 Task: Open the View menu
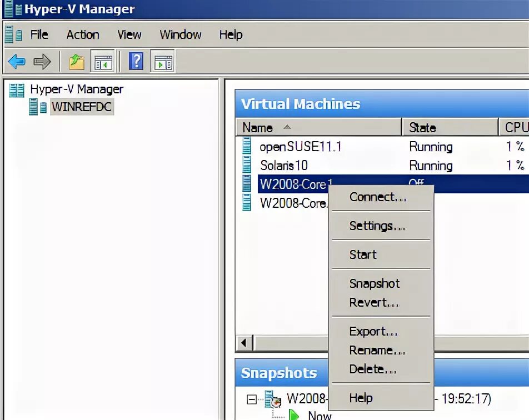click(x=129, y=34)
